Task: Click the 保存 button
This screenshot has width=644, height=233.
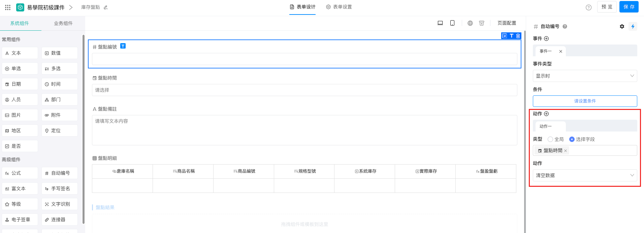Action: pos(629,7)
